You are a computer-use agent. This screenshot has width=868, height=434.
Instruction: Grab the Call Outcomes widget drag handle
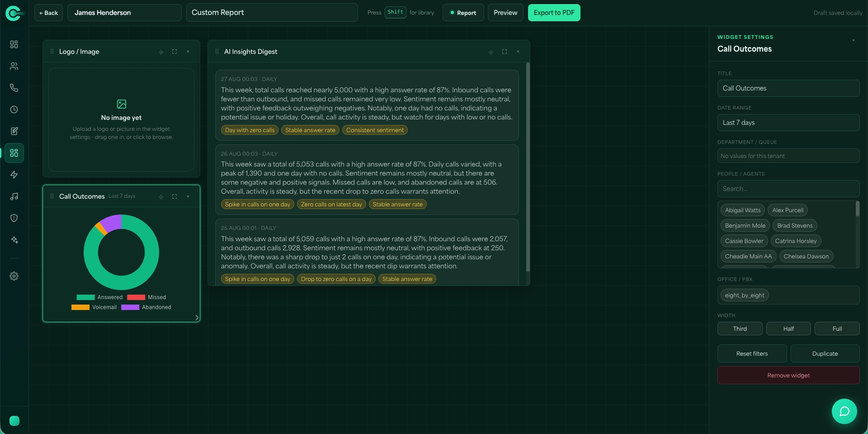[x=52, y=196]
